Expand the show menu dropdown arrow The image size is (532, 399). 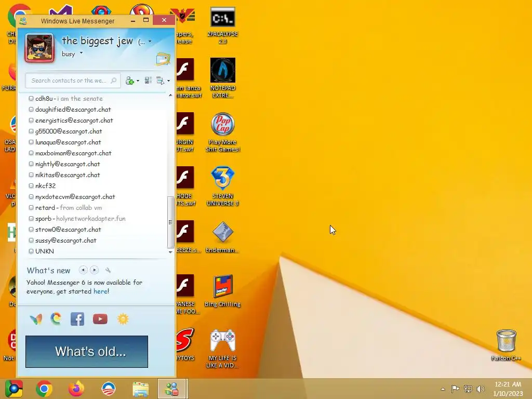point(168,81)
